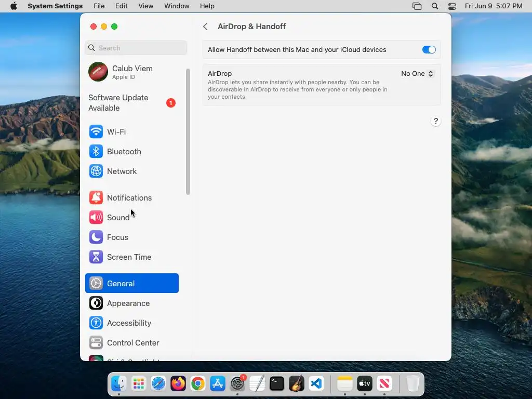Open the System Settings menu
Screen dimensions: 532x399
(55, 6)
